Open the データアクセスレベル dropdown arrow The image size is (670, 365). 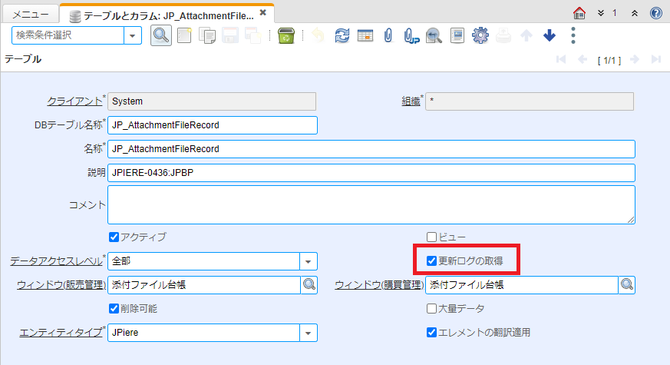coord(308,261)
